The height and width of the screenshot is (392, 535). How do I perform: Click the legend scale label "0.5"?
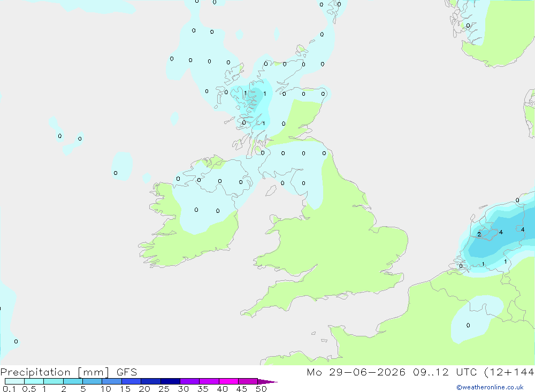pyautogui.click(x=29, y=389)
